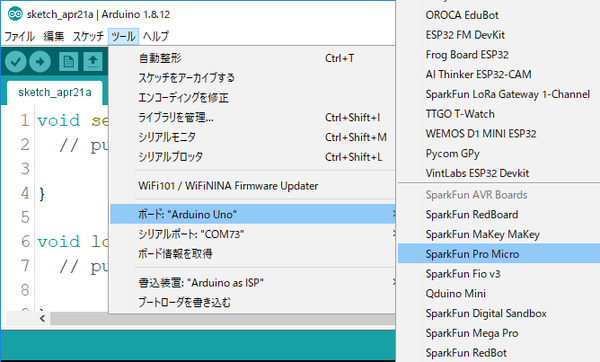Close the ツール menu by clicking it
600x362 pixels.
point(123,36)
